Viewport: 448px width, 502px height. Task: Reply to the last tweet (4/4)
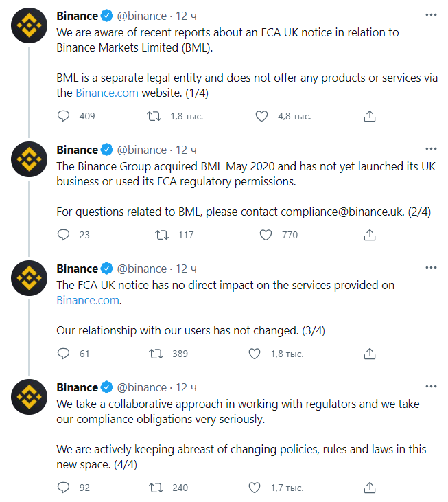[x=64, y=488]
